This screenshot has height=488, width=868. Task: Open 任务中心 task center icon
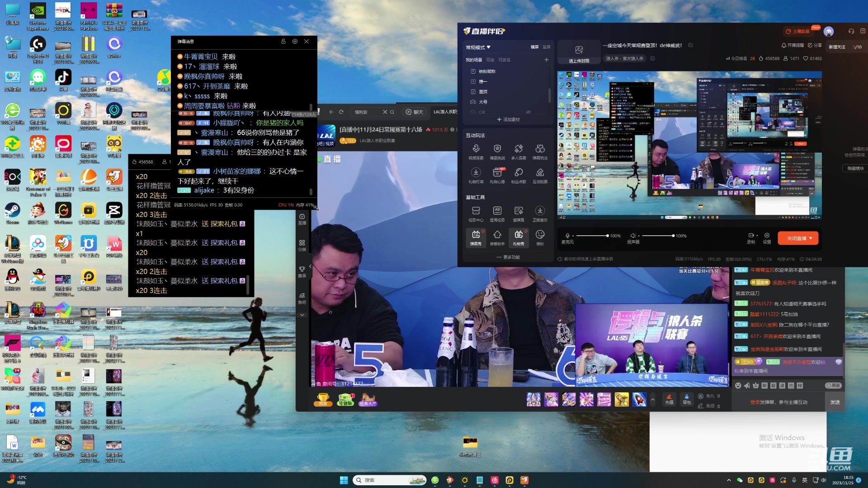pyautogui.click(x=476, y=214)
